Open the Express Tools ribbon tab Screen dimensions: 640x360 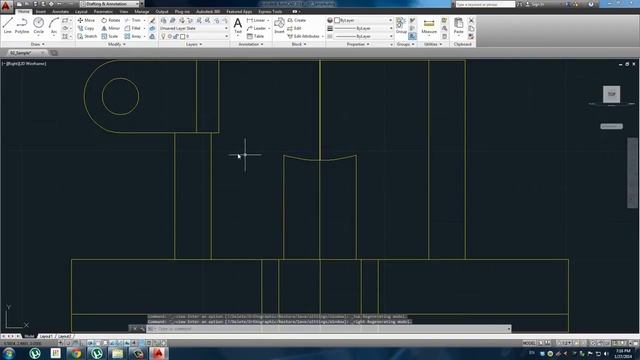[270, 11]
